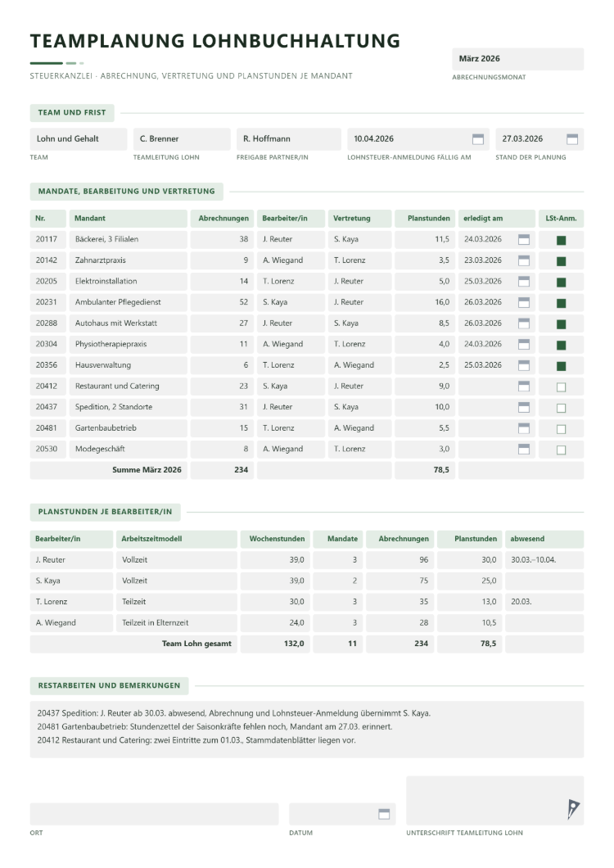Click the Abrechnungen value 52
614x868 pixels.
pos(222,302)
